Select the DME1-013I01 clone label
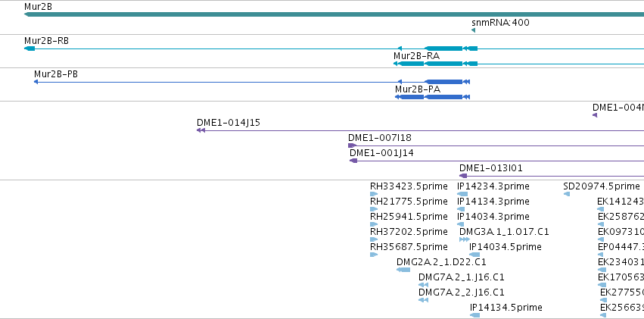The width and height of the screenshot is (644, 319). coord(491,168)
